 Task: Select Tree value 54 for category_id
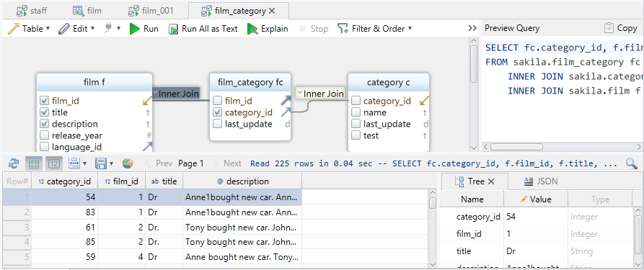coord(536,217)
